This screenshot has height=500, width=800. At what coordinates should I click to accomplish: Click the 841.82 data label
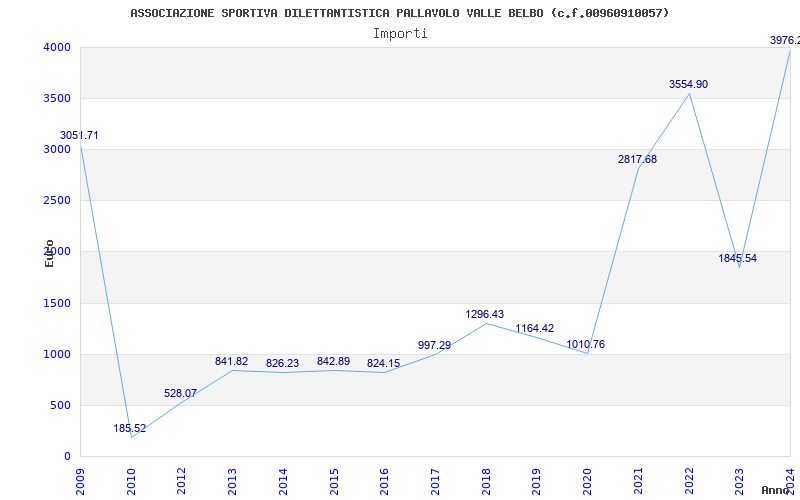231,361
